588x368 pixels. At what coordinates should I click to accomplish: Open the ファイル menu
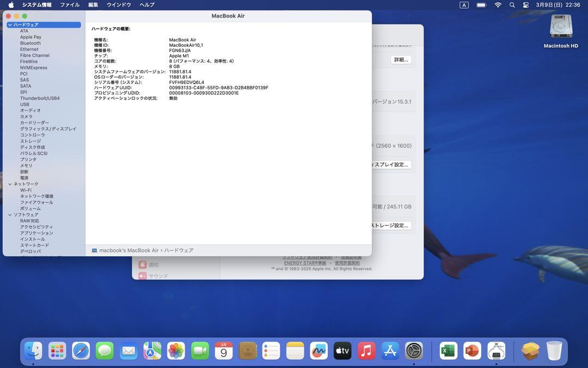click(70, 5)
